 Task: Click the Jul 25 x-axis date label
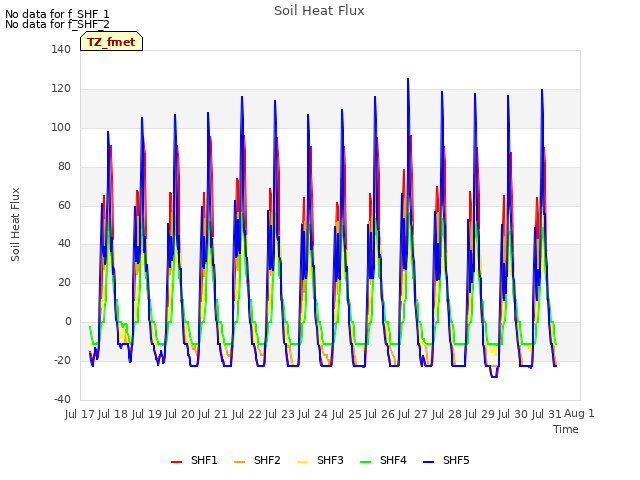[x=346, y=414]
